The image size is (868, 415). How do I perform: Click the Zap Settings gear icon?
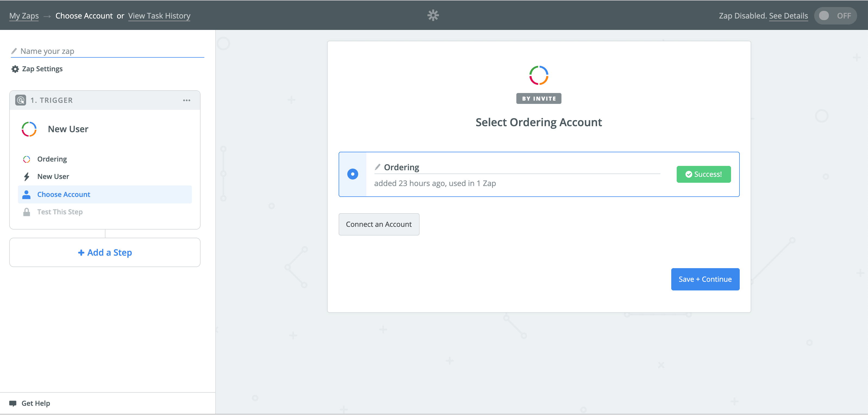point(15,69)
